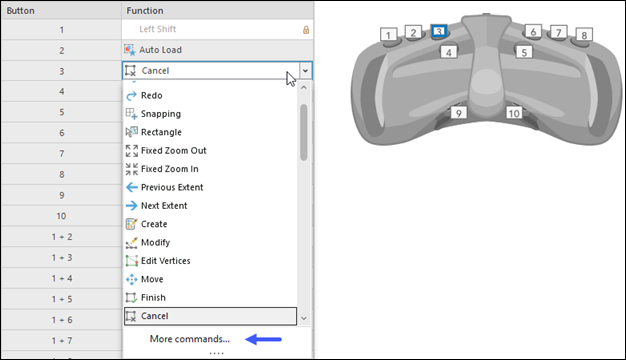Click the Move icon in list

click(131, 279)
